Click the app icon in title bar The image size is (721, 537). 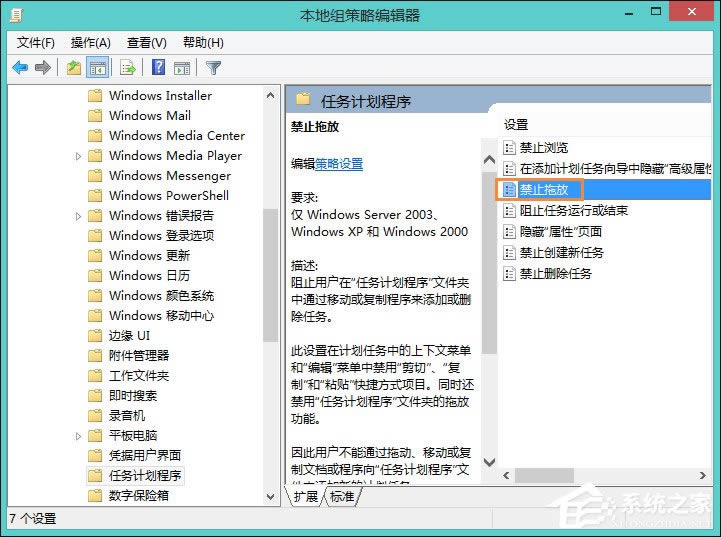coord(16,15)
